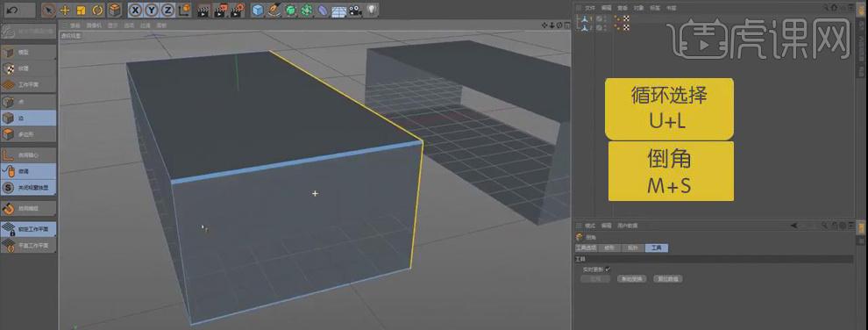Toggle Tweak mode mouse icon

29,171
